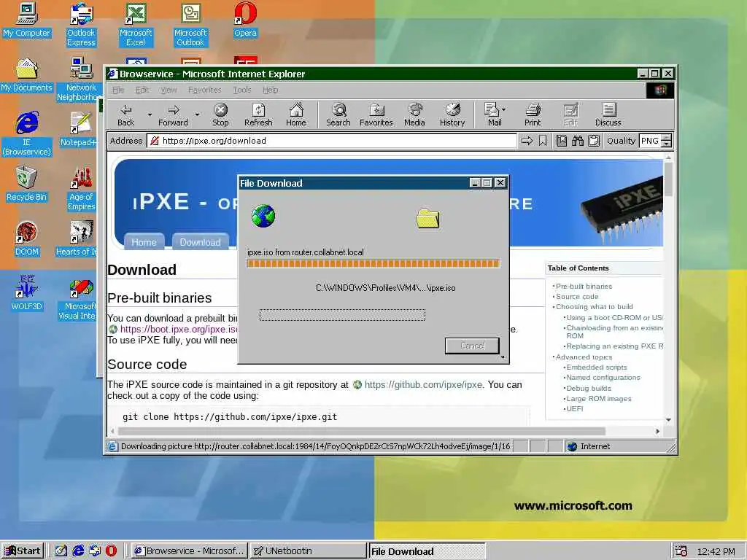Viewport: 747px width, 560px height.
Task: Stop the page loading
Action: [x=220, y=115]
